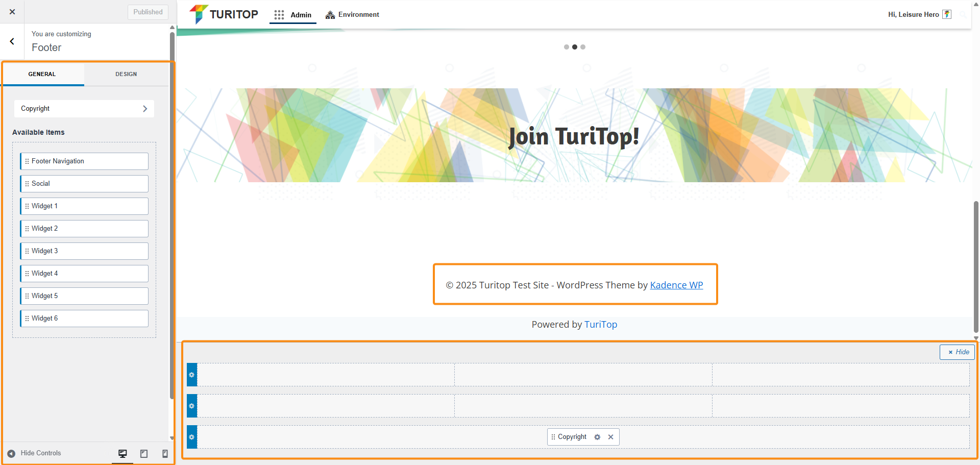
Task: Switch to desktop preview device icon
Action: [x=122, y=453]
